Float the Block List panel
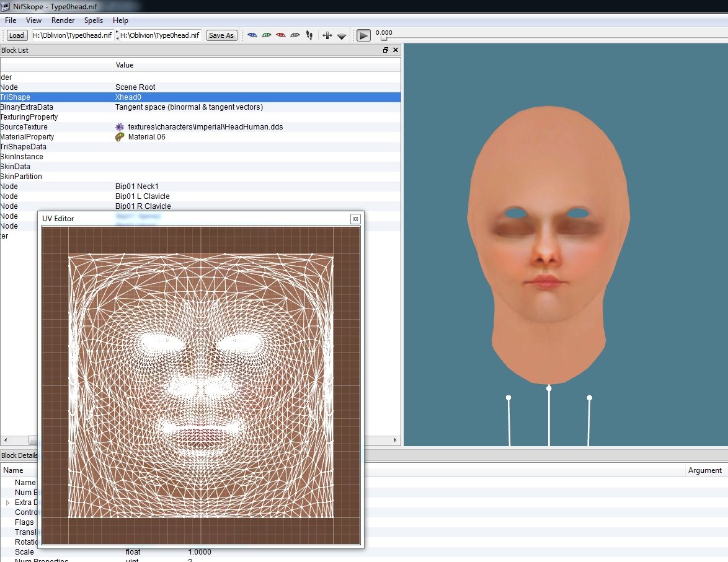728x562 pixels. pyautogui.click(x=385, y=50)
